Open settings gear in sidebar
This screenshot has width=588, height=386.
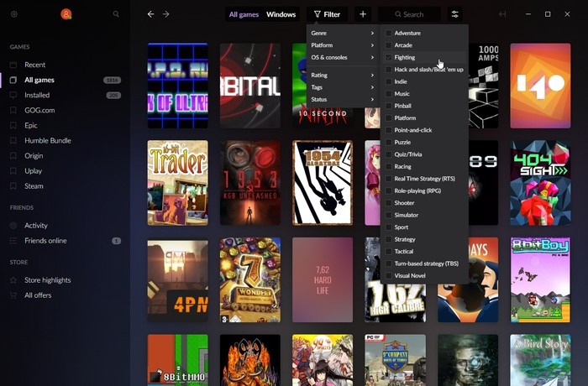14,14
